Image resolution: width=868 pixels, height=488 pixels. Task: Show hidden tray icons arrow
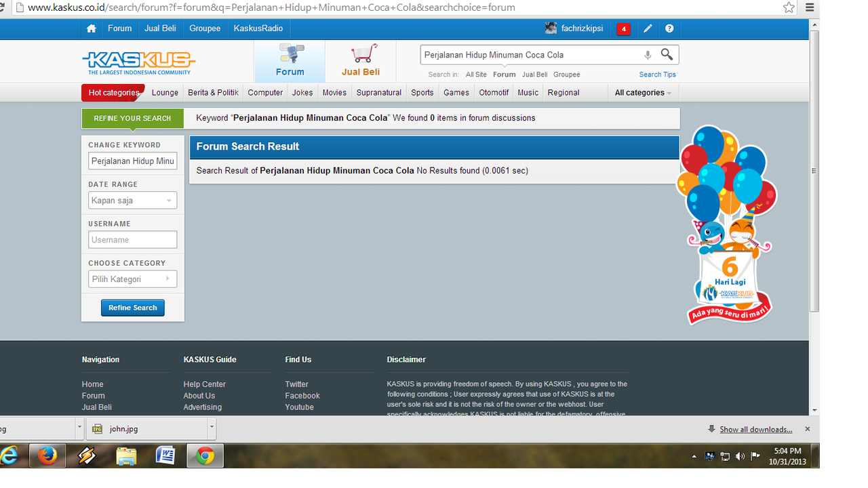click(x=694, y=456)
